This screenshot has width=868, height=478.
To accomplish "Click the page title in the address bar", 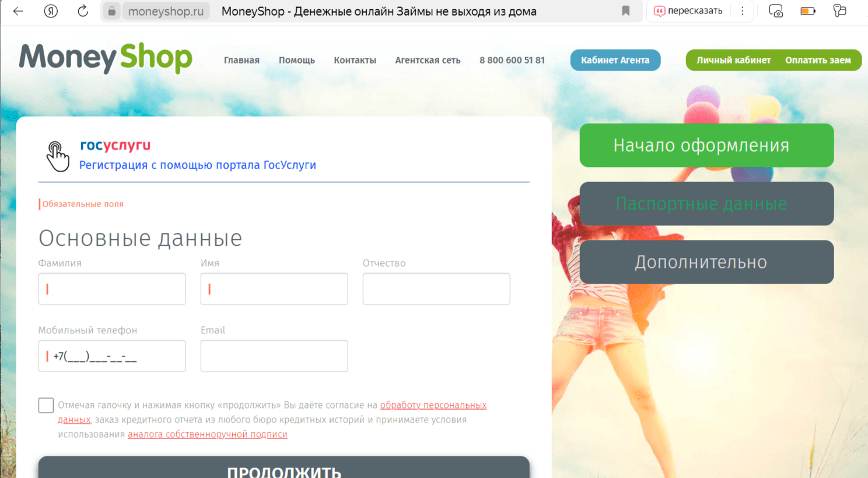I will 379,11.
